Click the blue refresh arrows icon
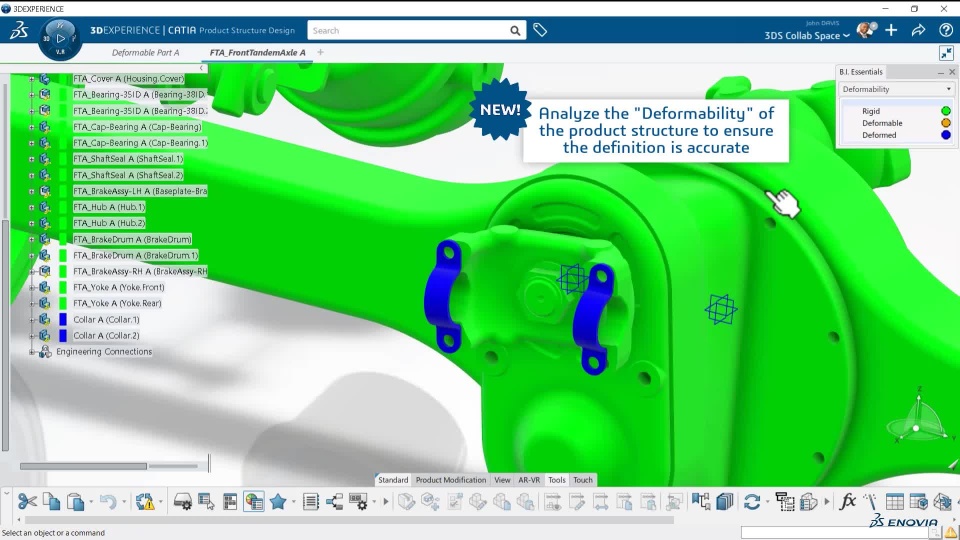Image resolution: width=960 pixels, height=540 pixels. pyautogui.click(x=752, y=502)
